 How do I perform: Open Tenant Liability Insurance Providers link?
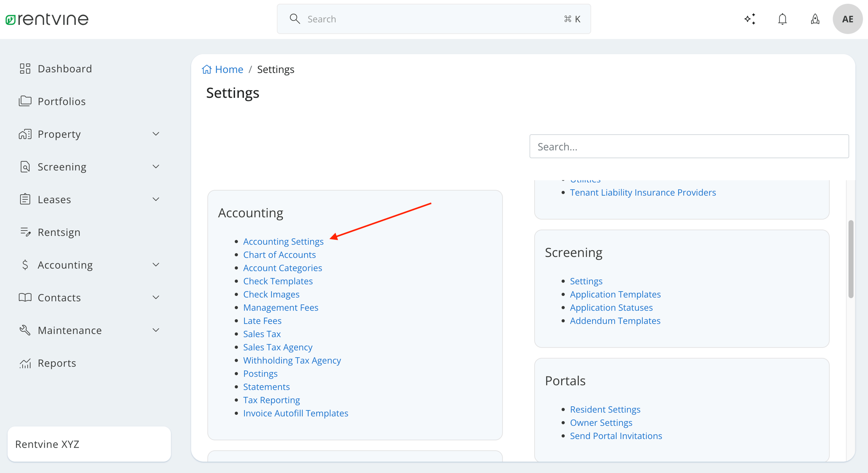pyautogui.click(x=643, y=192)
